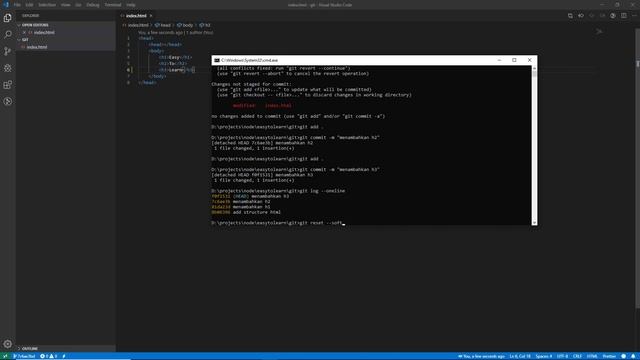
Task: Open the h3 breadcrumb dropdown
Action: pyautogui.click(x=205, y=25)
